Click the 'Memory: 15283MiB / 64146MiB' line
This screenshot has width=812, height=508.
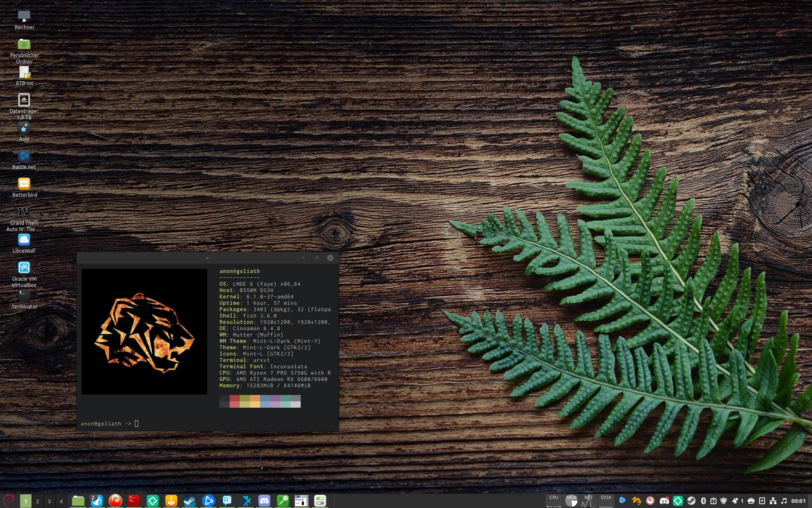(x=265, y=386)
